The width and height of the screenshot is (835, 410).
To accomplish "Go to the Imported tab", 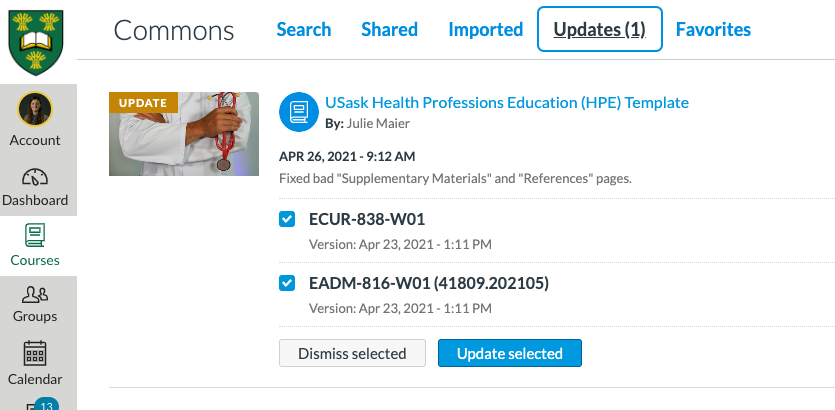I will [x=486, y=29].
